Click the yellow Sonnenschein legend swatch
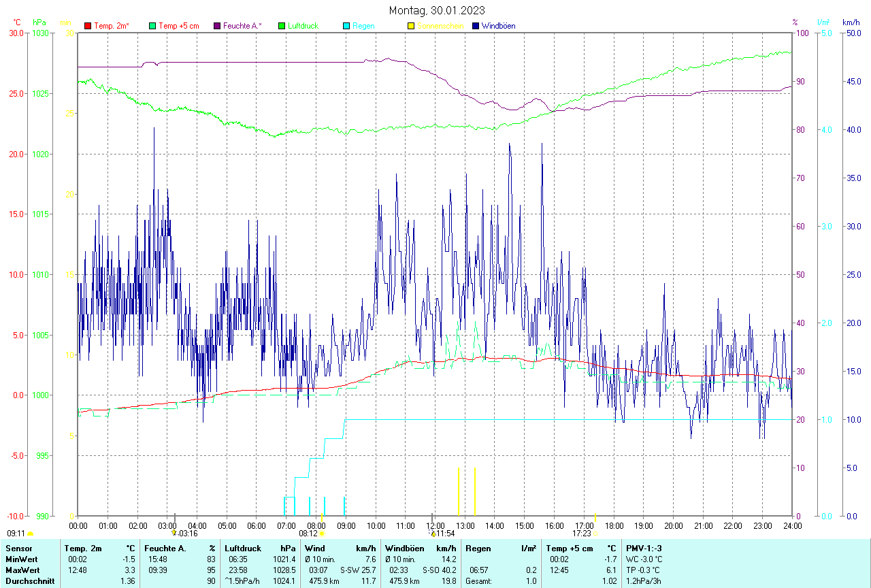 point(411,26)
